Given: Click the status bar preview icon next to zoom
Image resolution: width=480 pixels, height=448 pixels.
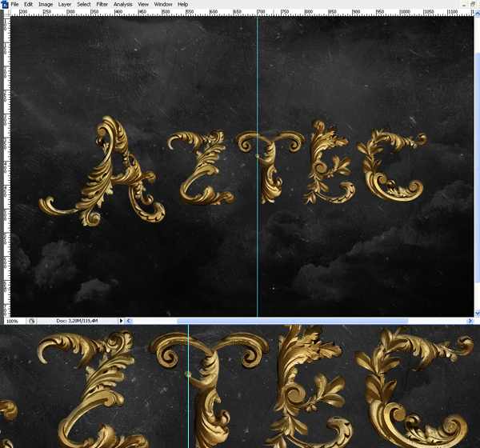Looking at the screenshot, I should (32, 321).
